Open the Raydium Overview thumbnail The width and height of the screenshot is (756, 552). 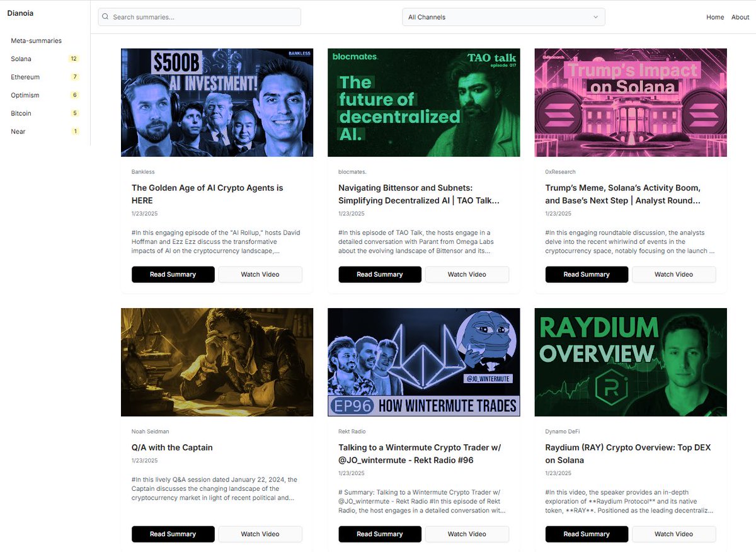(x=631, y=362)
